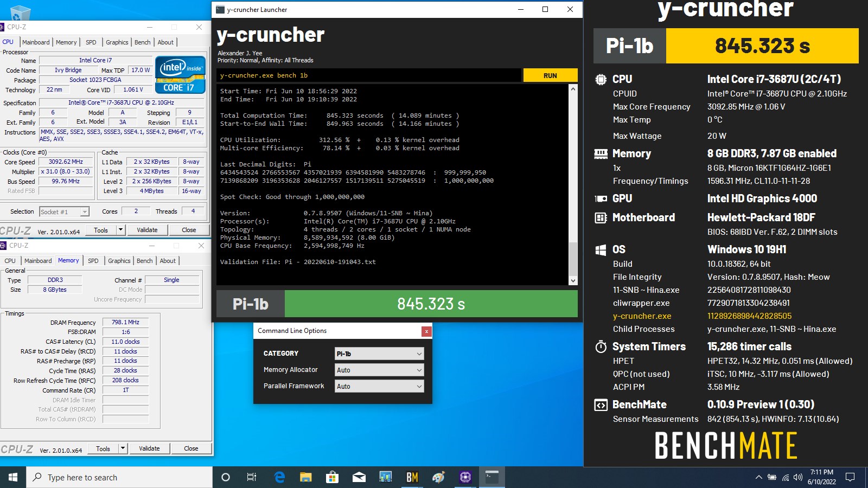Viewport: 868px width, 488px height.
Task: Expand the Parallel Framework dropdown
Action: [x=379, y=386]
